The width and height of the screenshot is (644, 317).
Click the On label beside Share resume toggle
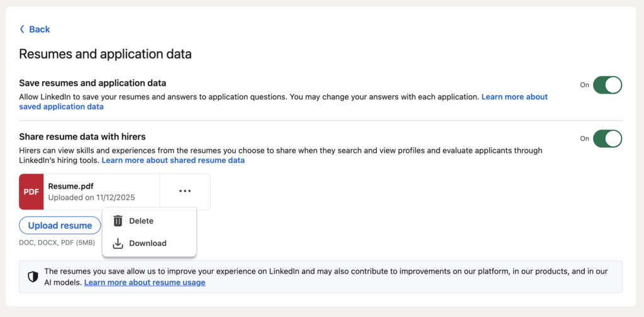[x=584, y=138]
